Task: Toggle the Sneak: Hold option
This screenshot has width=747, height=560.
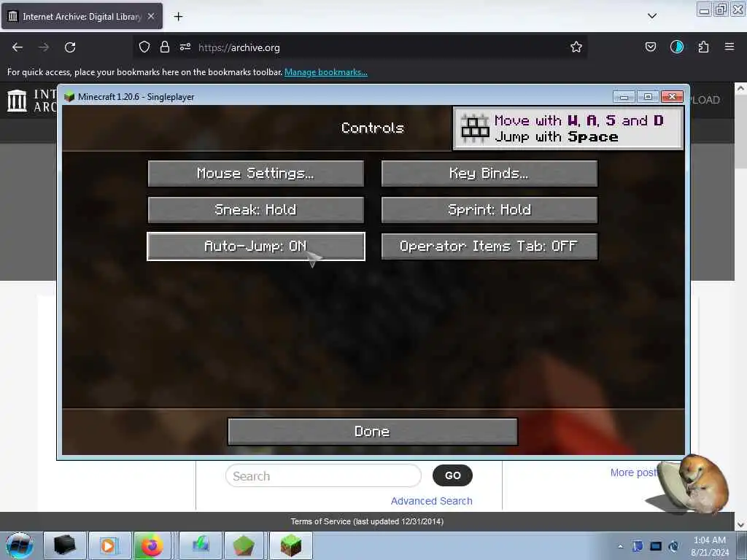Action: point(256,209)
